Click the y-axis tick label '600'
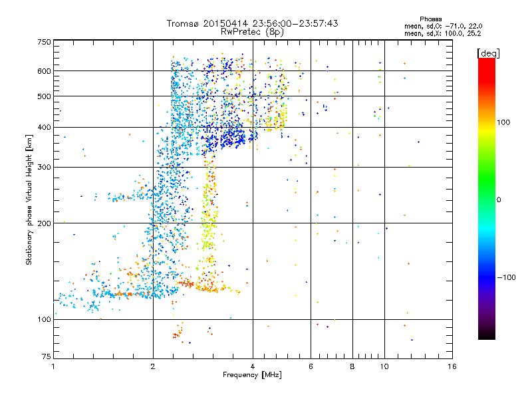The width and height of the screenshot is (532, 399). tap(45, 71)
